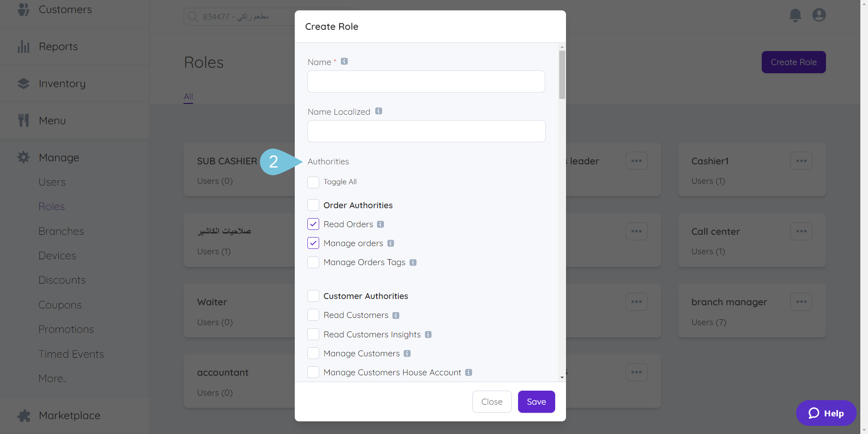Click info icon next to Read Customers Insights

tap(428, 335)
